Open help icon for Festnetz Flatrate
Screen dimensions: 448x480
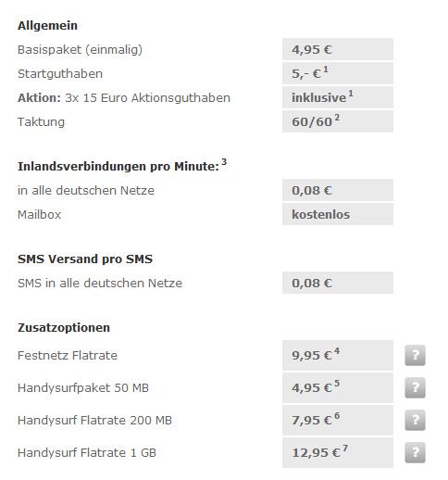[415, 355]
